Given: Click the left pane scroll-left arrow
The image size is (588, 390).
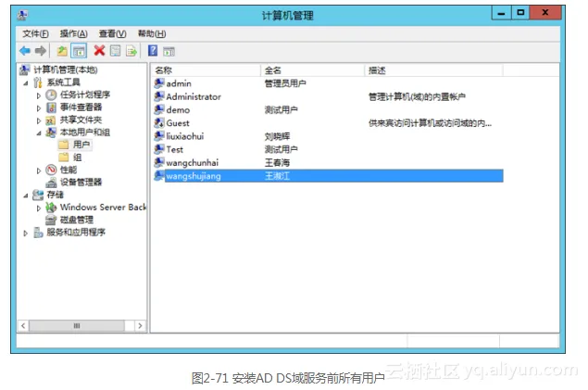Looking at the screenshot, I should (x=23, y=325).
